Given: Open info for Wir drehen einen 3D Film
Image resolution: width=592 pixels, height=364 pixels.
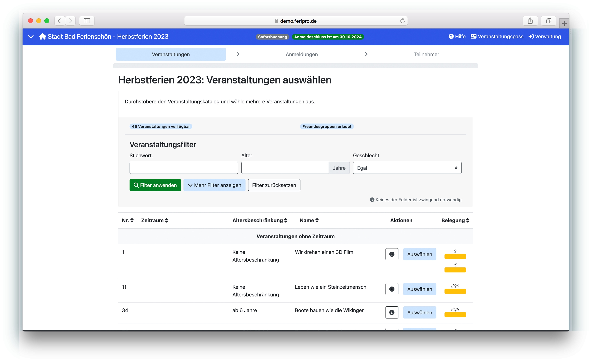Looking at the screenshot, I should [391, 254].
